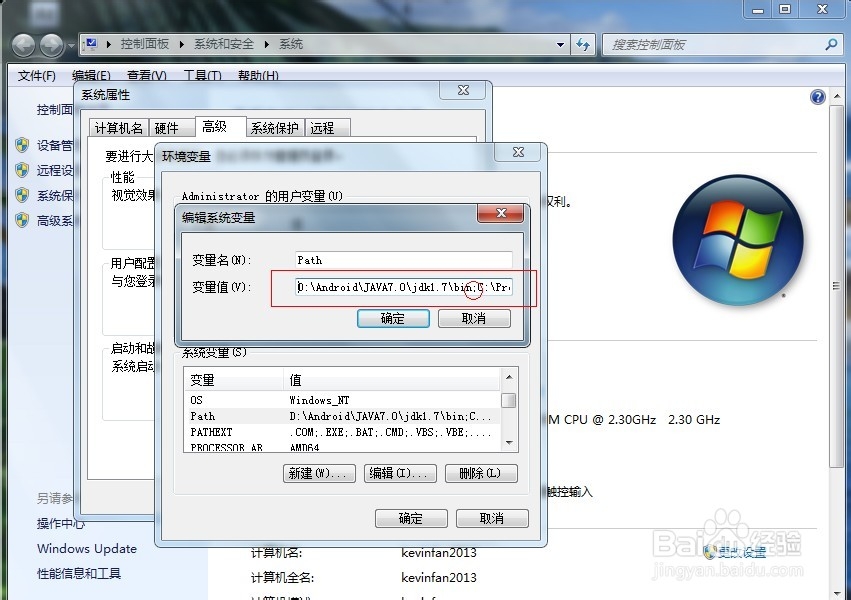
Task: Select the OS row in system variables list
Action: tap(342, 400)
